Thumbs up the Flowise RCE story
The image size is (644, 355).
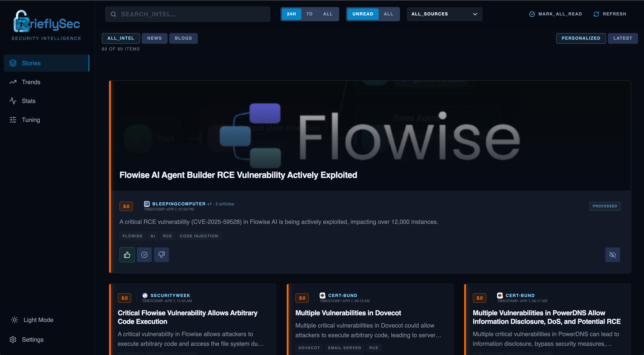tap(127, 255)
